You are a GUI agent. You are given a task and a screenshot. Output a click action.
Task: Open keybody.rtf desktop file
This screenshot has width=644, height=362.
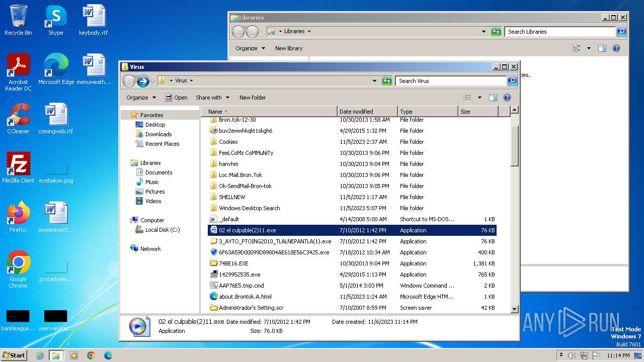(x=93, y=20)
